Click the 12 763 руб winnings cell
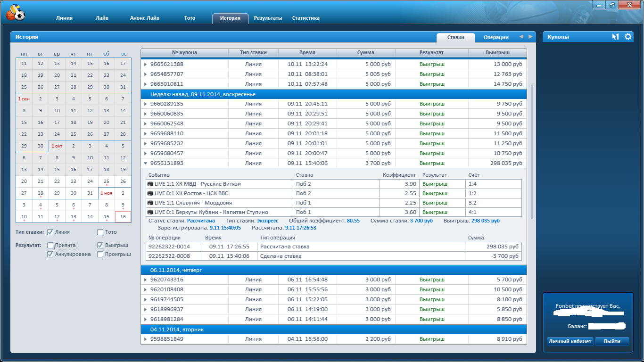This screenshot has height=362, width=644. tap(497, 74)
